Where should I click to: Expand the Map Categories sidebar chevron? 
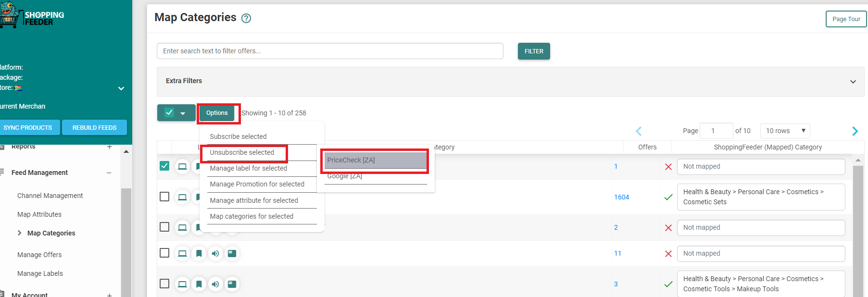coord(19,233)
